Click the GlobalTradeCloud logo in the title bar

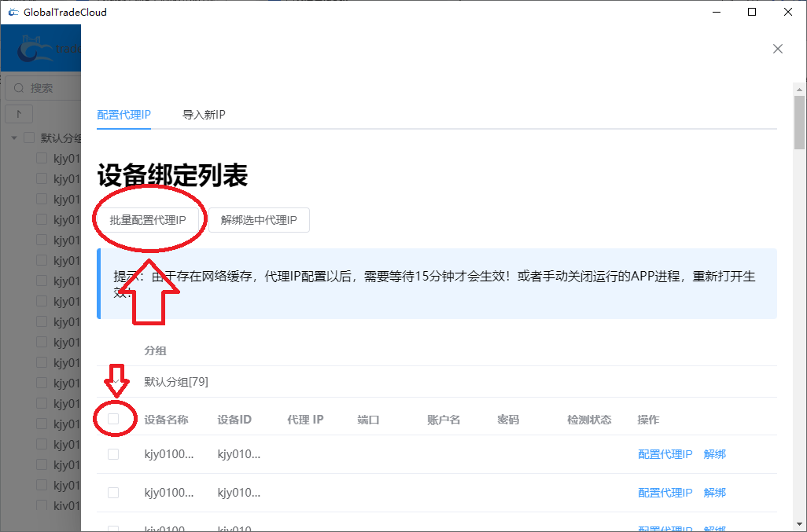point(13,12)
